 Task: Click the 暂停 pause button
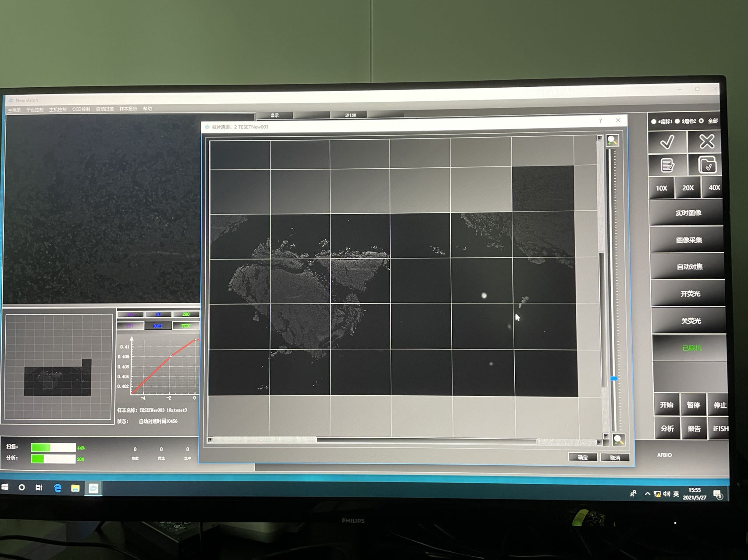click(693, 405)
